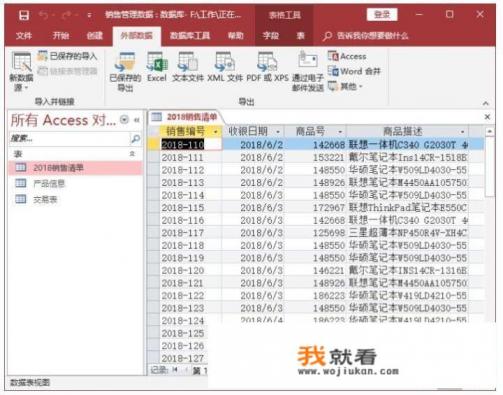This screenshot has height=395, width=503.
Task: Click the navigation pane 搜索 search field
Action: tap(69, 139)
